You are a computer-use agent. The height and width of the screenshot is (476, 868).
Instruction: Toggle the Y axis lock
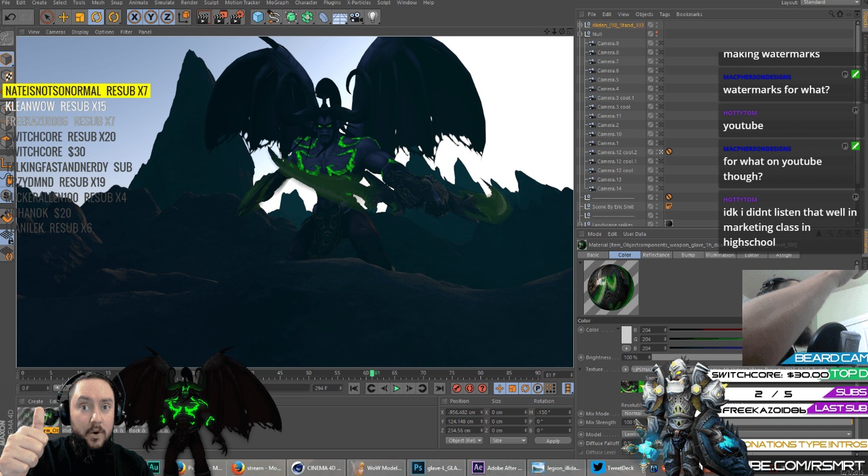point(150,17)
